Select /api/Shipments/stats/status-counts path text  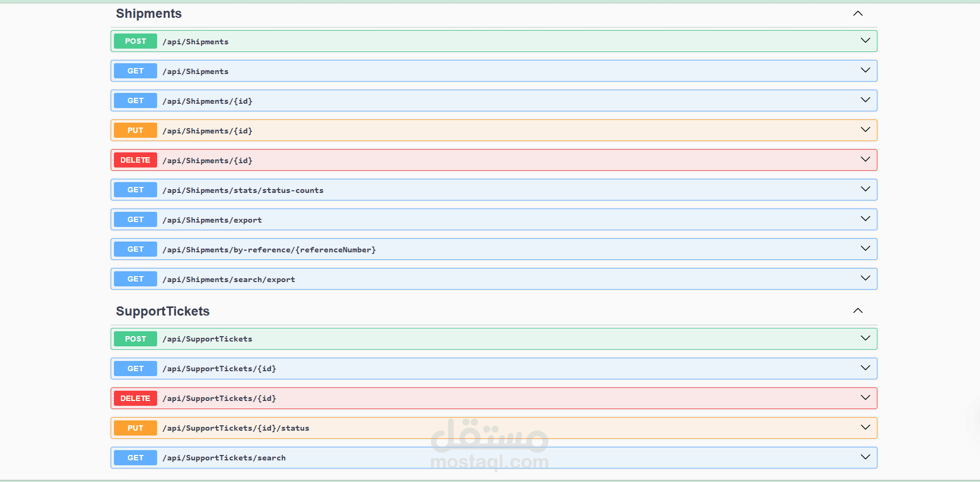coord(243,190)
